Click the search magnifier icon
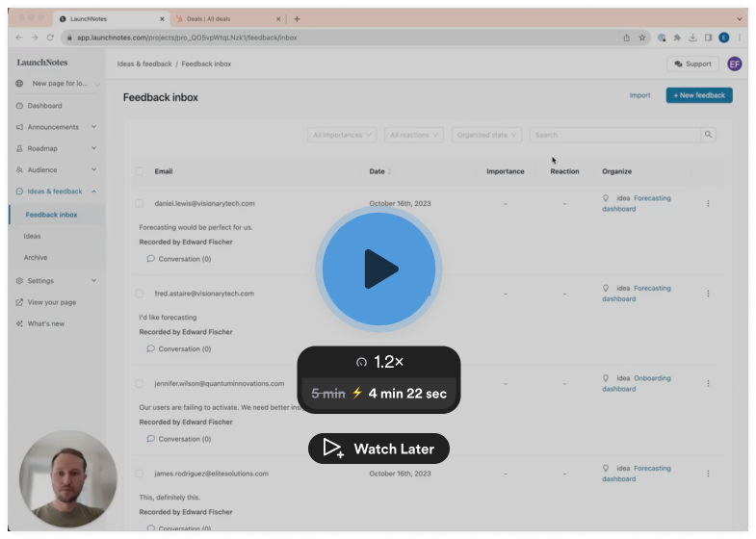Screen dimensions: 756x539 click(708, 135)
